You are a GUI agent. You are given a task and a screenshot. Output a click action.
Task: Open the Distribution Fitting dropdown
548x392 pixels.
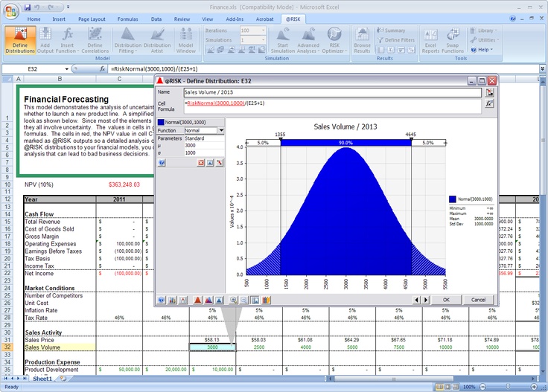(127, 48)
